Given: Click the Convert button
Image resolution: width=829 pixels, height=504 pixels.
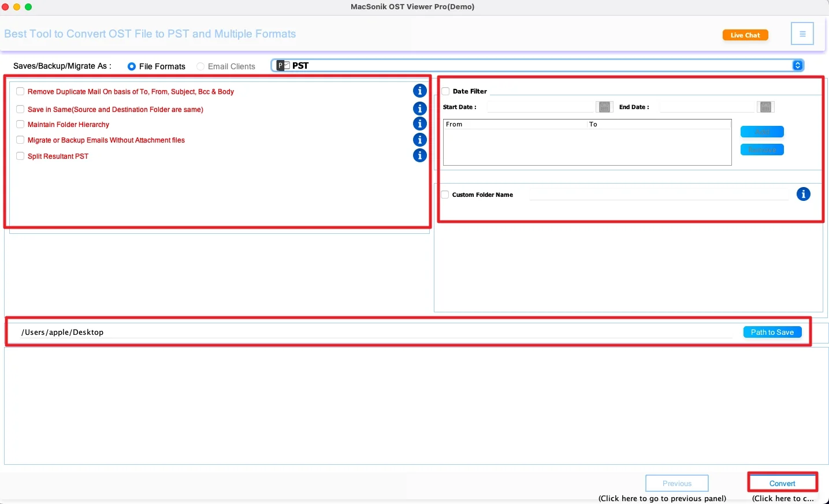Looking at the screenshot, I should [x=782, y=483].
